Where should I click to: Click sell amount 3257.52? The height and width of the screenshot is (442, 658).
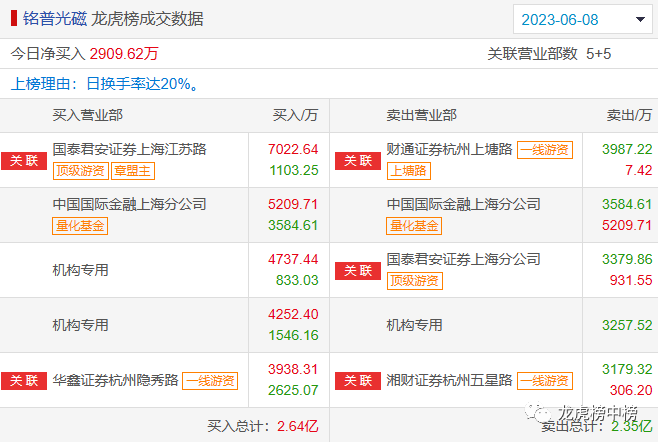[x=627, y=325]
